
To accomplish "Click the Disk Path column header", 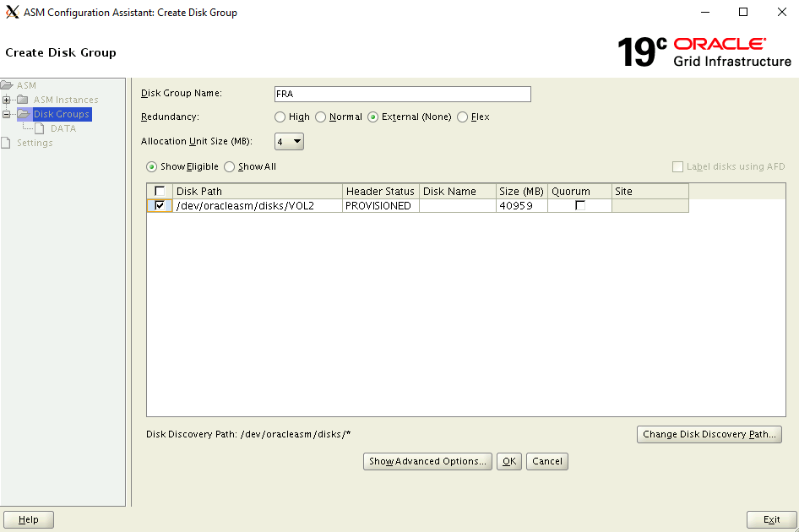I will [x=258, y=191].
